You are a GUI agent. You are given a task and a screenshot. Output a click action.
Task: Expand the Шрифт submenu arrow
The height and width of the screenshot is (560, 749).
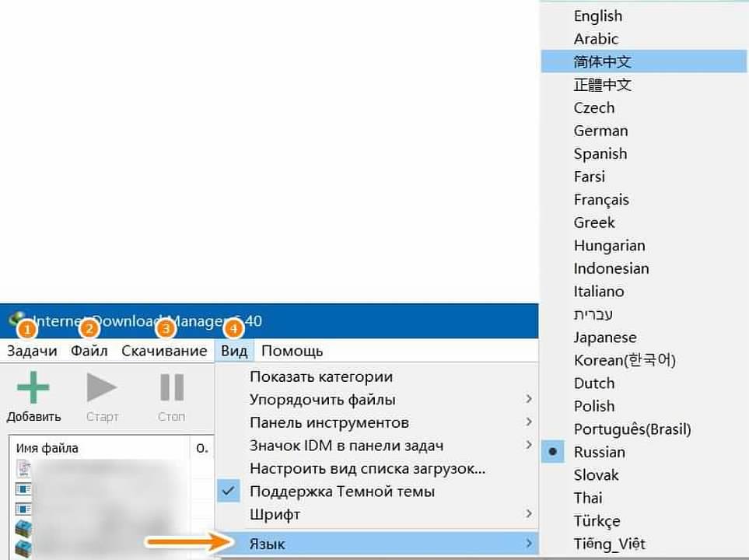point(528,513)
